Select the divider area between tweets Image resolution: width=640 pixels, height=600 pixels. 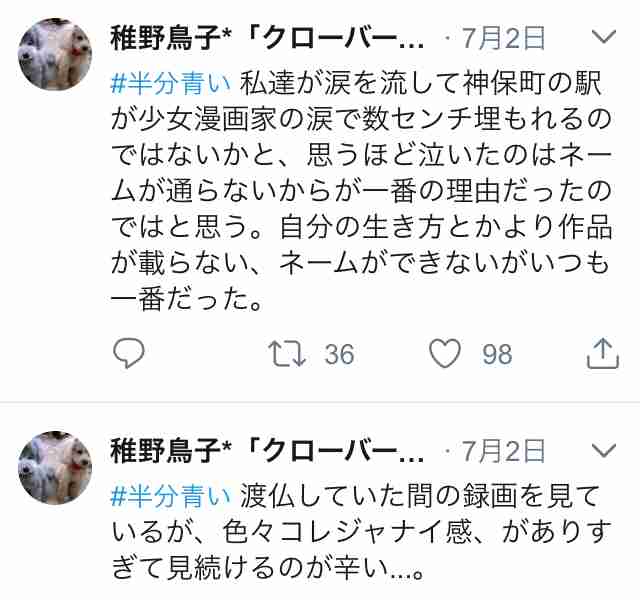point(320,402)
